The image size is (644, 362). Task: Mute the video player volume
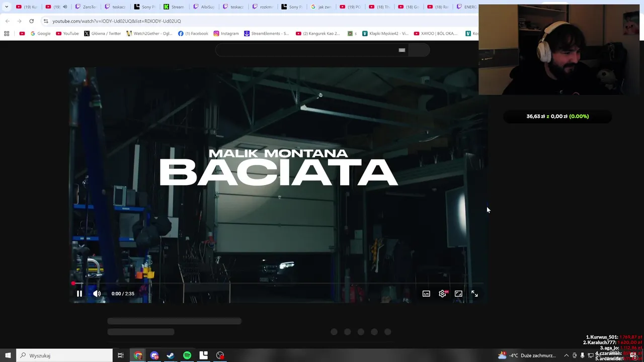point(97,294)
